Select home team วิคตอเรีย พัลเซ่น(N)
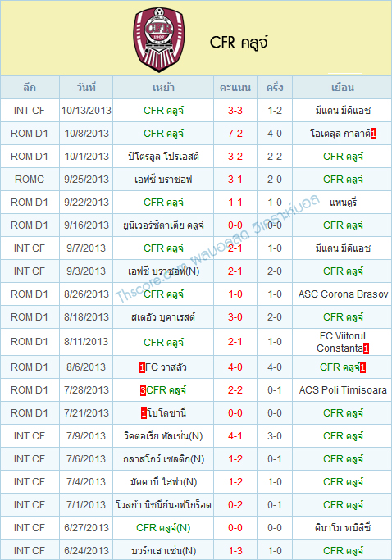Image resolution: width=392 pixels, height=560 pixels. coord(163,436)
